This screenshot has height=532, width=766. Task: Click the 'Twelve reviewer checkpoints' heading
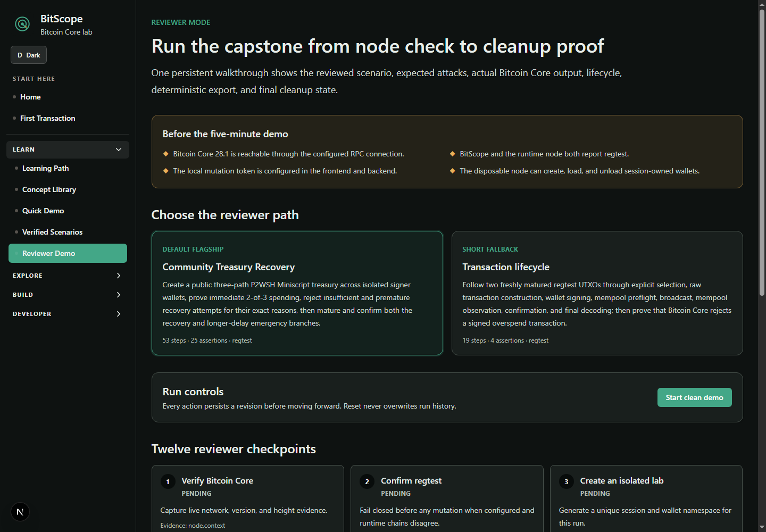point(234,449)
